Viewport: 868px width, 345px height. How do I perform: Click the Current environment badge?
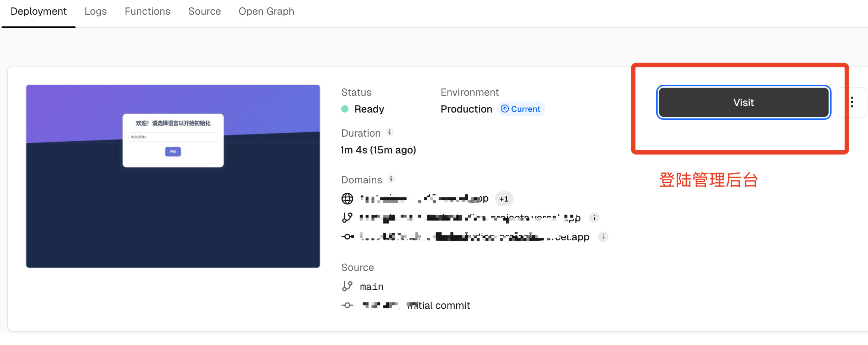pos(520,109)
